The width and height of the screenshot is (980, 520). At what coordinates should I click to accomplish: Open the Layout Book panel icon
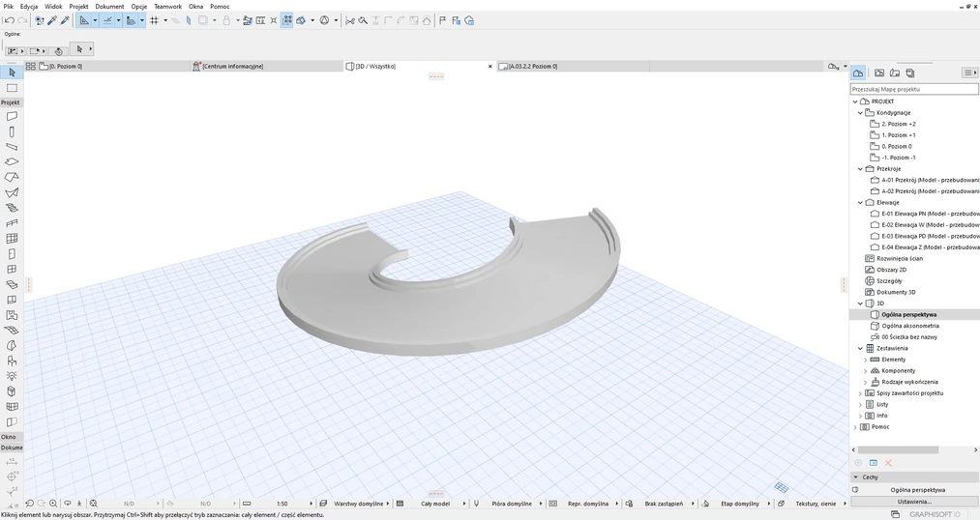[894, 73]
